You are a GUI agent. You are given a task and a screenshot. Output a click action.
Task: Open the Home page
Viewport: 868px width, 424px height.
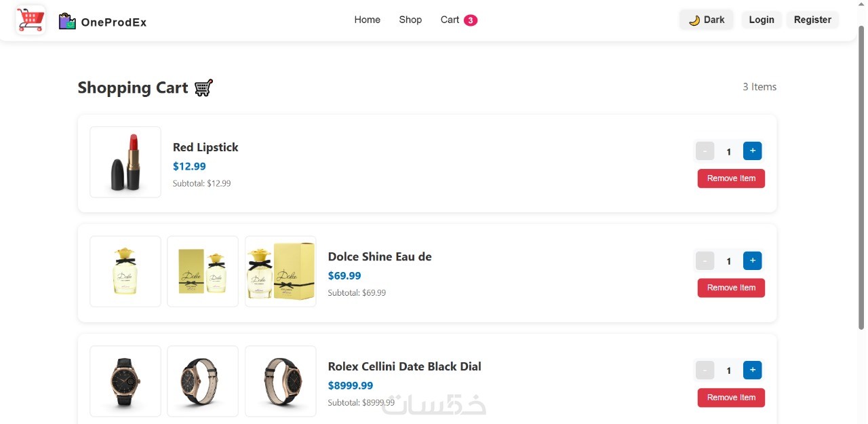click(x=367, y=20)
